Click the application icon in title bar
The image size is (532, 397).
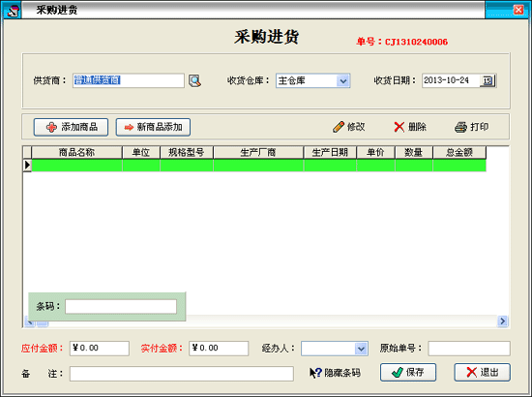click(13, 11)
